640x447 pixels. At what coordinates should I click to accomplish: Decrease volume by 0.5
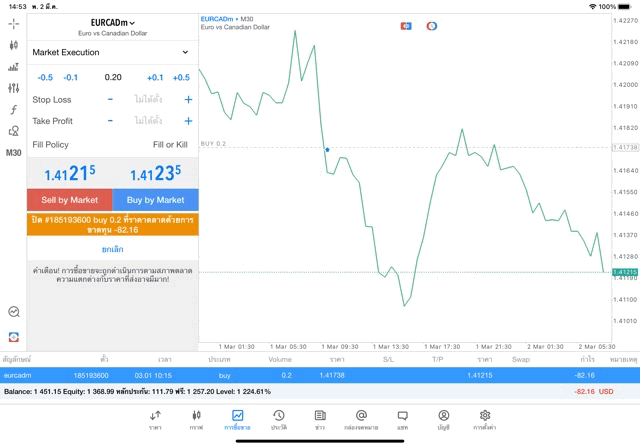click(x=45, y=78)
